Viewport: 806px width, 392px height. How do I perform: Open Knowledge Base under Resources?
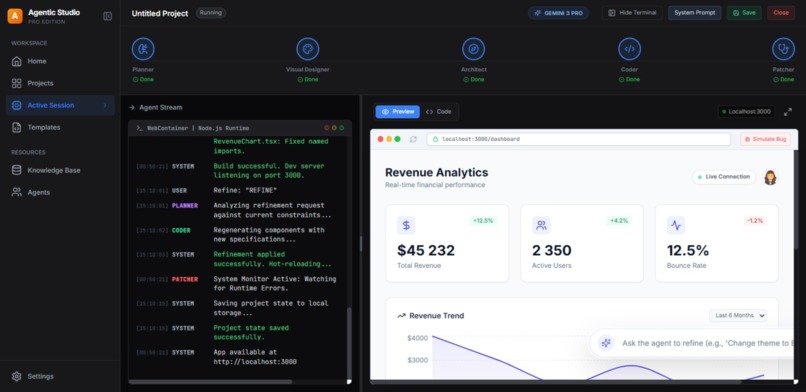tap(60, 170)
